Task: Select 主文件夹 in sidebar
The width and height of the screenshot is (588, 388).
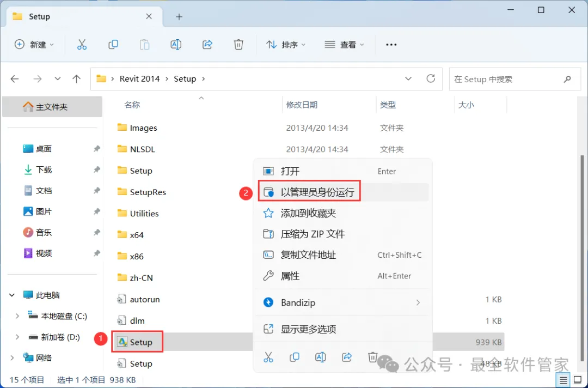Action: point(52,107)
